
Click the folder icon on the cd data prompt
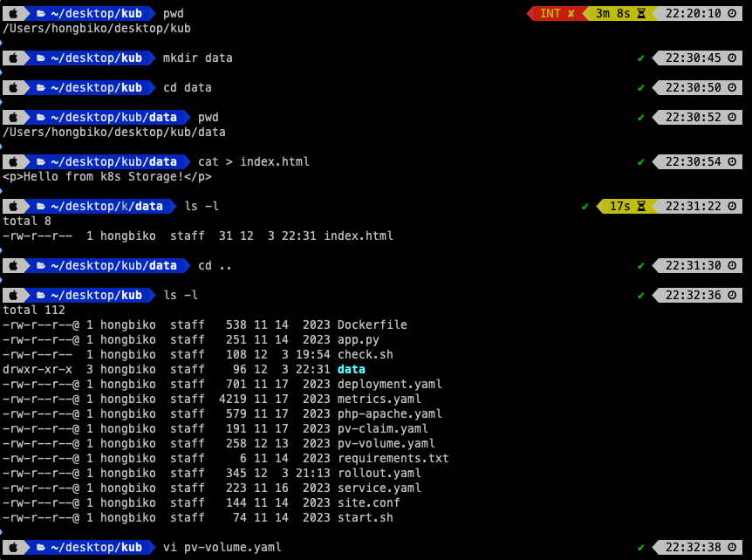[41, 88]
